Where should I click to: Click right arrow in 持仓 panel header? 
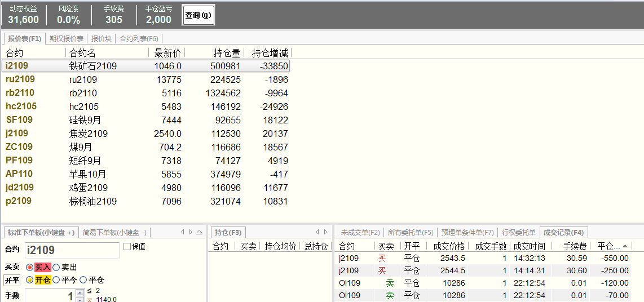click(x=325, y=232)
